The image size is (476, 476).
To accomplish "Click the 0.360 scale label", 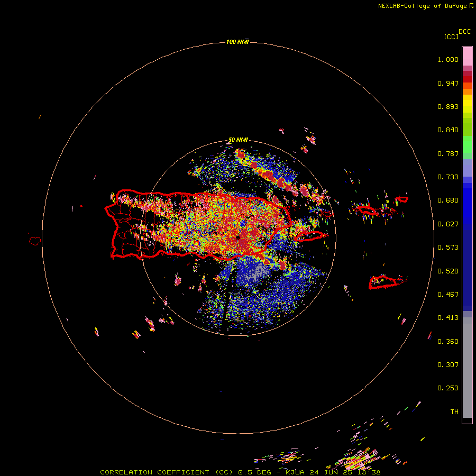I will [x=448, y=342].
